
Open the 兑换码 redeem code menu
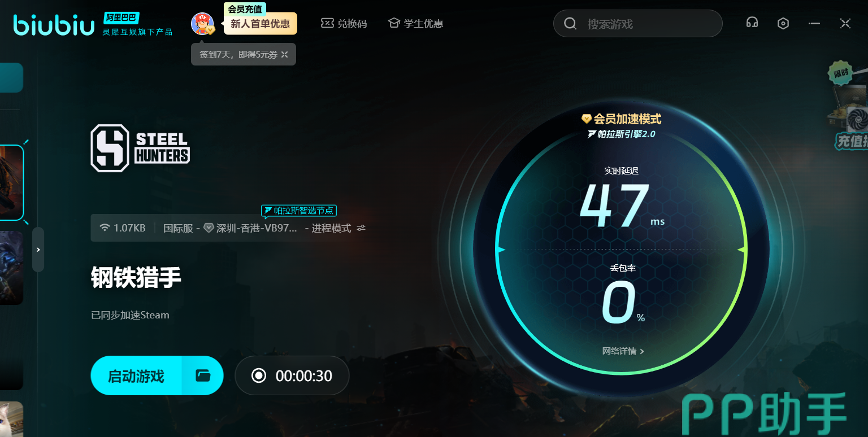(344, 23)
